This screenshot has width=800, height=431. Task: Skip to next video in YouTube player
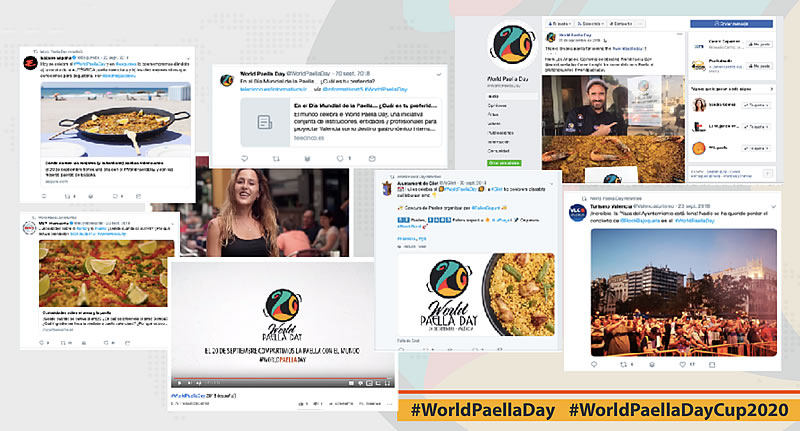pyautogui.click(x=189, y=383)
